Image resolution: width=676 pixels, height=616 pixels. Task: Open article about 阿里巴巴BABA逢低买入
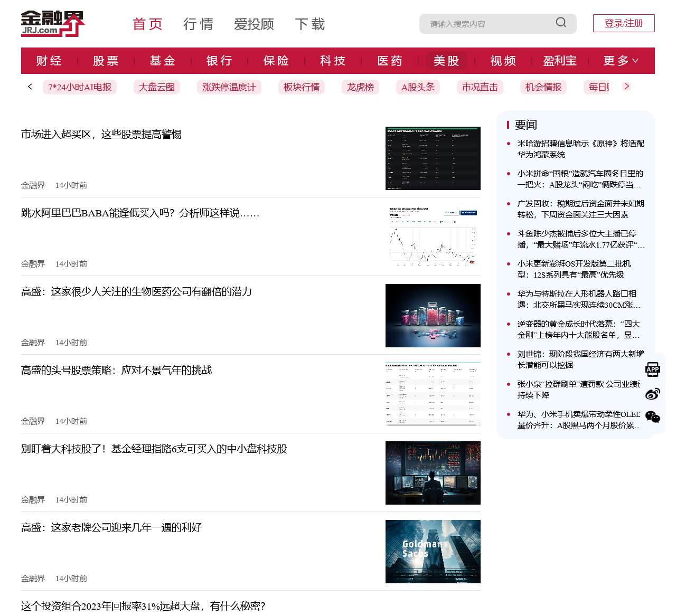coord(140,213)
